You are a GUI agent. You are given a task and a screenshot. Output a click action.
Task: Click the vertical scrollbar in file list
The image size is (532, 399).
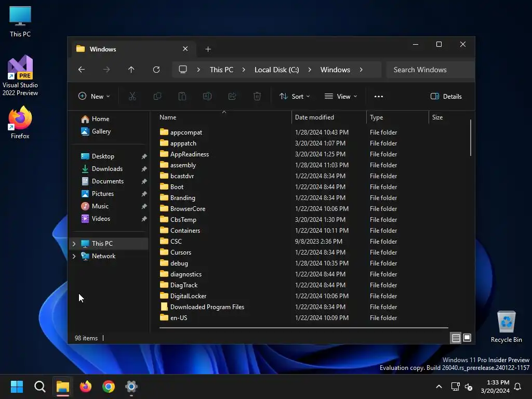(471, 137)
